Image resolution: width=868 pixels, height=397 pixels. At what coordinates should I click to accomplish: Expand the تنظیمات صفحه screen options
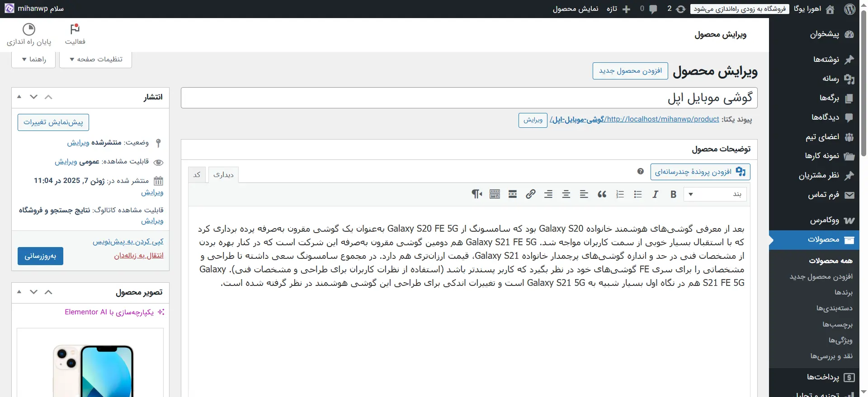click(x=95, y=59)
